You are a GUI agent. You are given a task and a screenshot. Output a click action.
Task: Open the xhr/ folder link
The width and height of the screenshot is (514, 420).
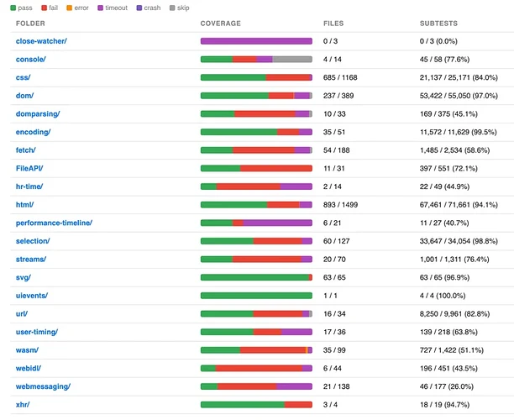coord(23,405)
